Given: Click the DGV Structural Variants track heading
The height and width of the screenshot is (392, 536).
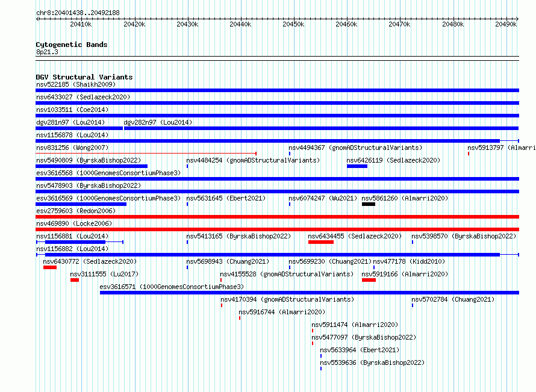Looking at the screenshot, I should pos(84,77).
